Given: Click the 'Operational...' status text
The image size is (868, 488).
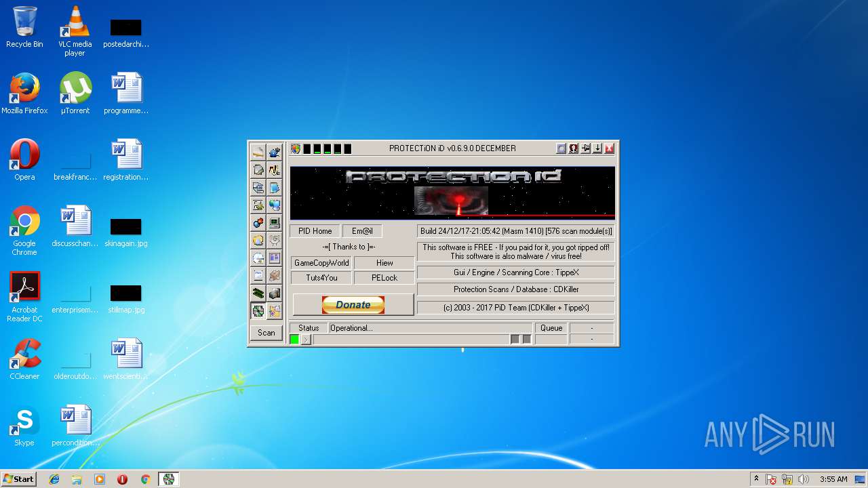Looking at the screenshot, I should 351,328.
